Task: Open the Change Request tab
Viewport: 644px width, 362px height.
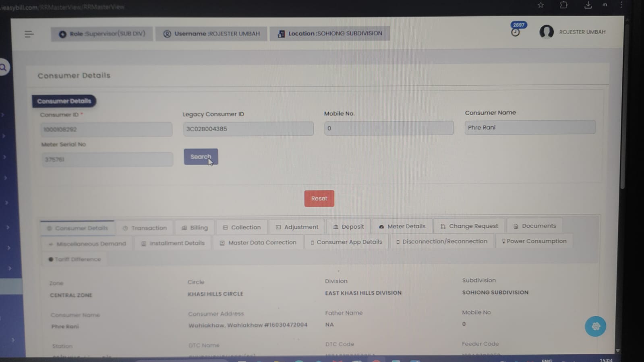Action: pyautogui.click(x=469, y=226)
